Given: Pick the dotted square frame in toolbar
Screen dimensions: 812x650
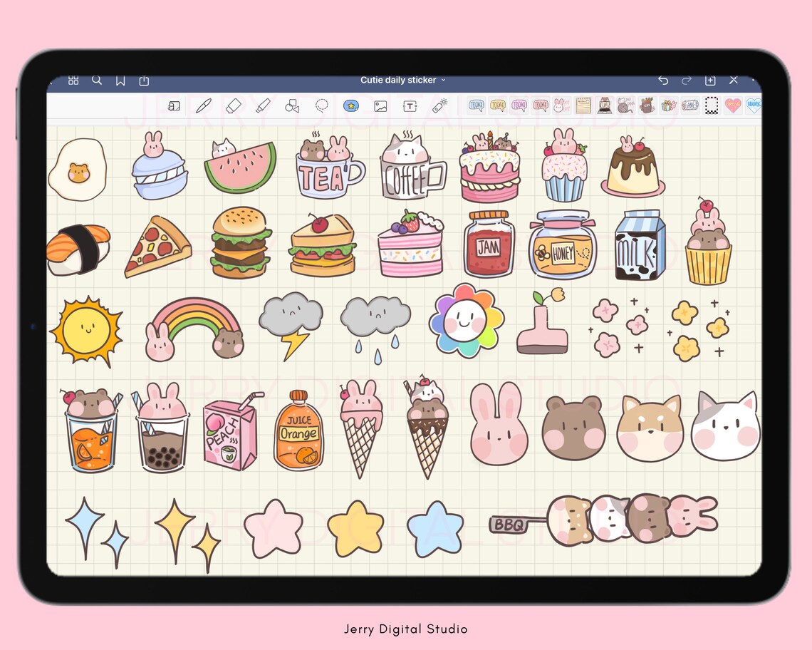Looking at the screenshot, I should (x=712, y=105).
